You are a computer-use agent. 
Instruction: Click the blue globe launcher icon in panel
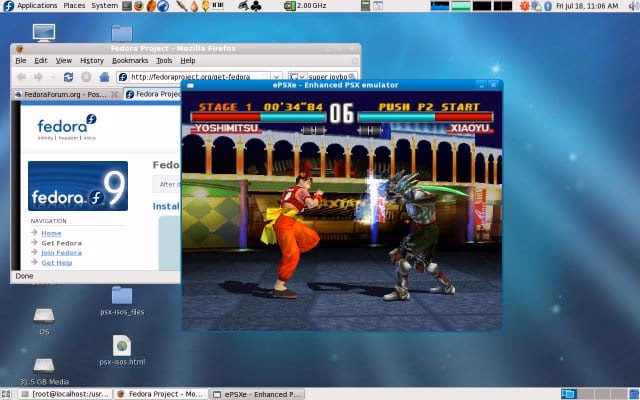point(163,6)
